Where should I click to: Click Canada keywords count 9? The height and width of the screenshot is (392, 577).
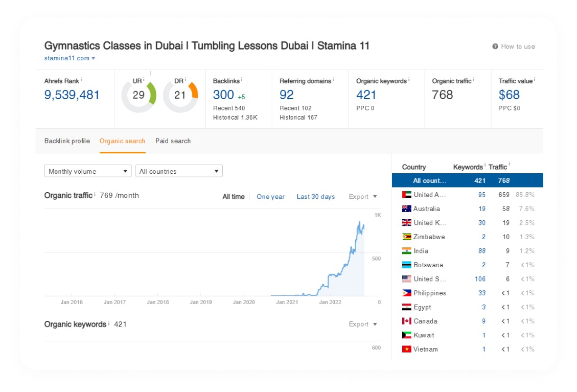(x=484, y=321)
